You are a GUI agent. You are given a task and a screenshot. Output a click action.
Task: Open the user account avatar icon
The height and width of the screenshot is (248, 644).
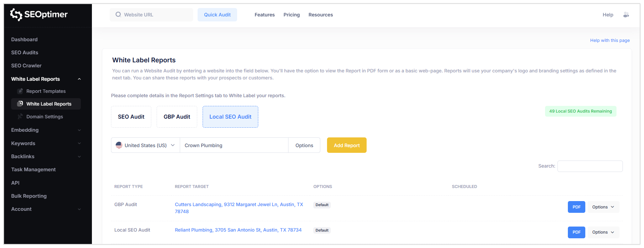click(626, 15)
